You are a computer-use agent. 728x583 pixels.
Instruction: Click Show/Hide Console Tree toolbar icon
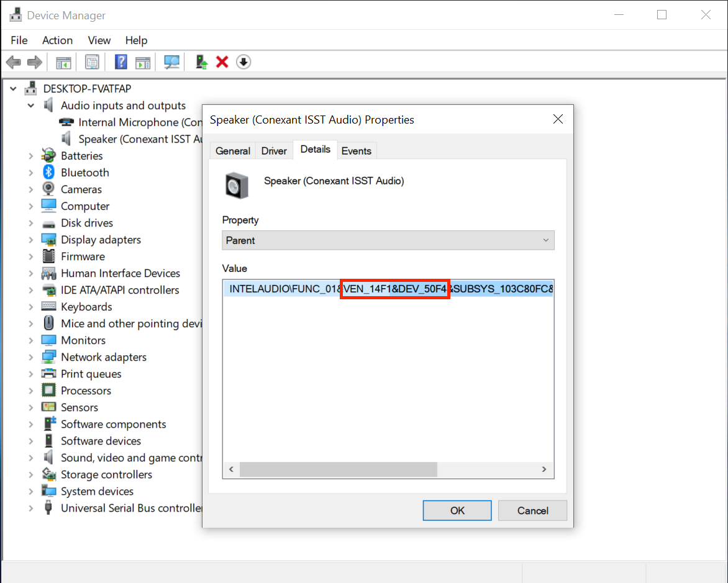pyautogui.click(x=63, y=62)
